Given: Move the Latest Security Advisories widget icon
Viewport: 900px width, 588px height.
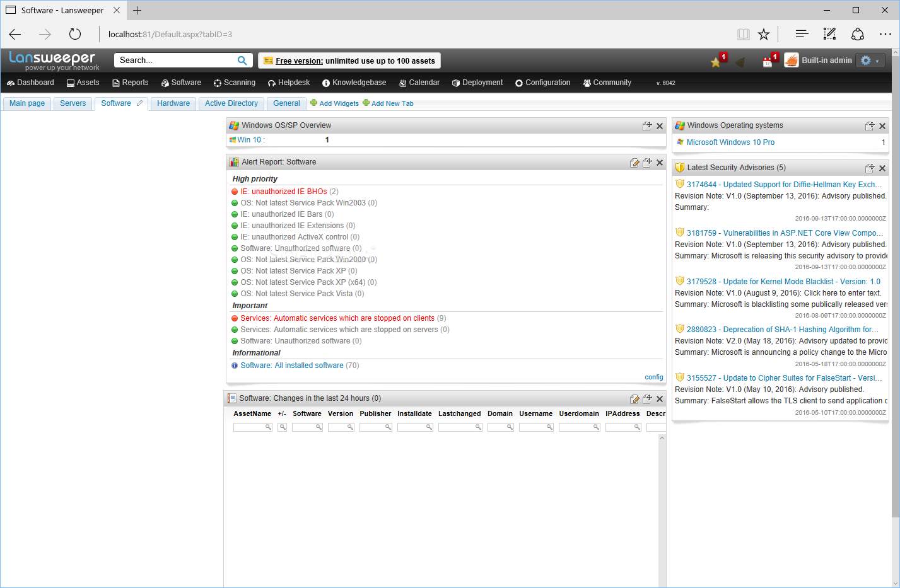Looking at the screenshot, I should pos(870,168).
